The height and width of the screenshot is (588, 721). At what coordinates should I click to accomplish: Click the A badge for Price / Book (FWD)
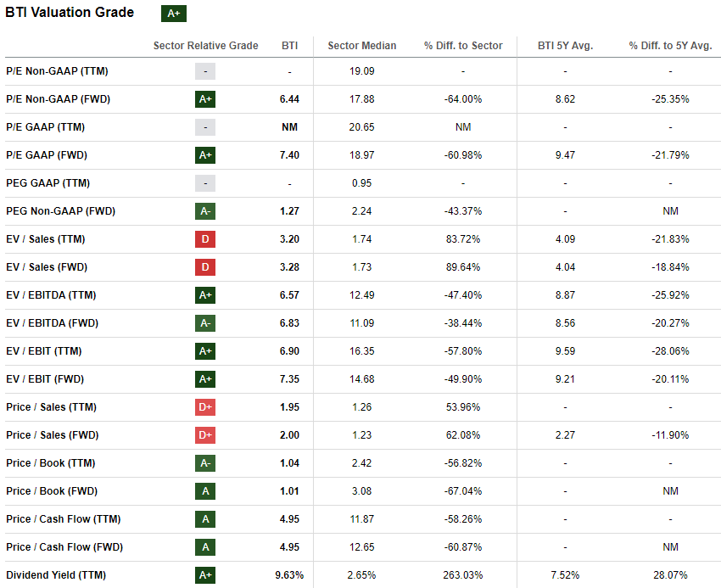[x=204, y=491]
